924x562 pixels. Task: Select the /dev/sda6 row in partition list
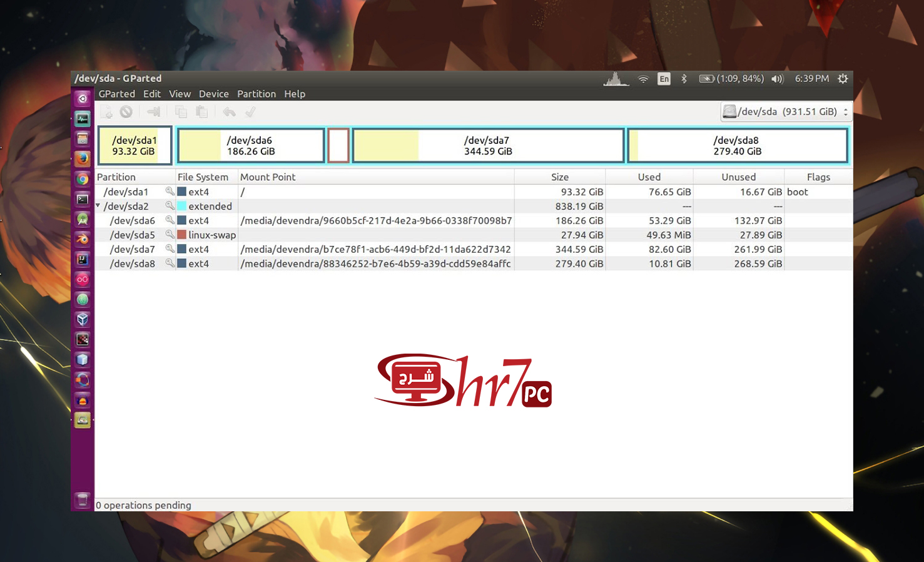point(474,220)
